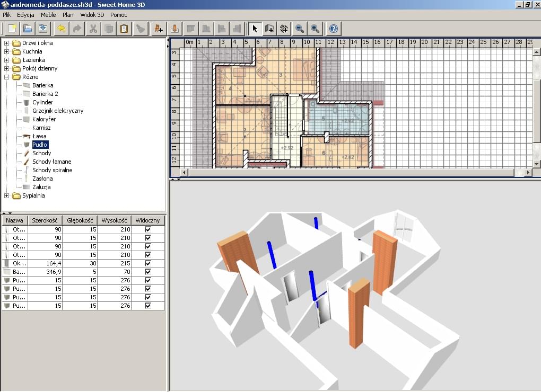Select Kaloryfer in catalog tree

pos(44,119)
